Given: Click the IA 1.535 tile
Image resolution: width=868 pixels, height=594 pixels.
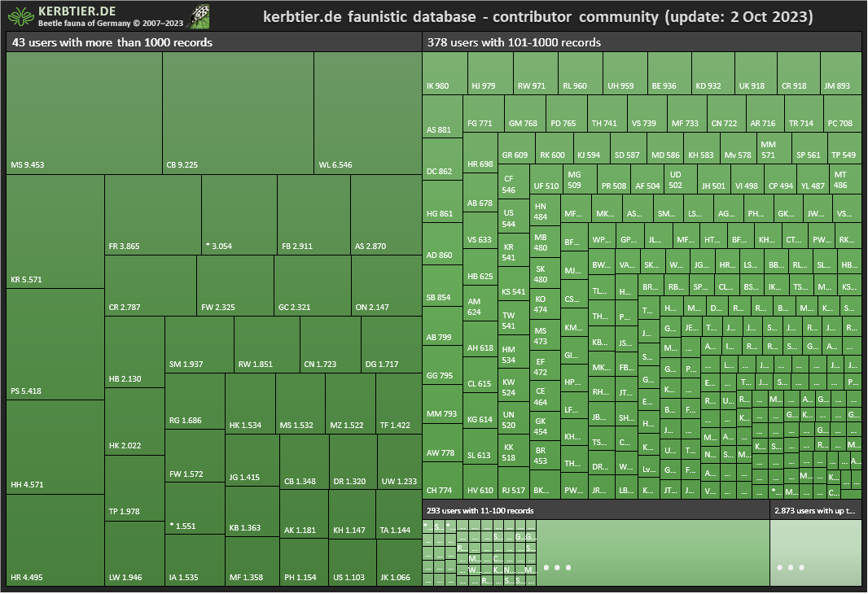Looking at the screenshot, I should pos(195,561).
